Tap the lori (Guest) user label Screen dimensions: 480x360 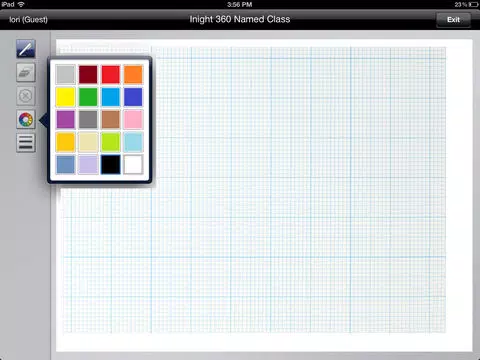28,20
